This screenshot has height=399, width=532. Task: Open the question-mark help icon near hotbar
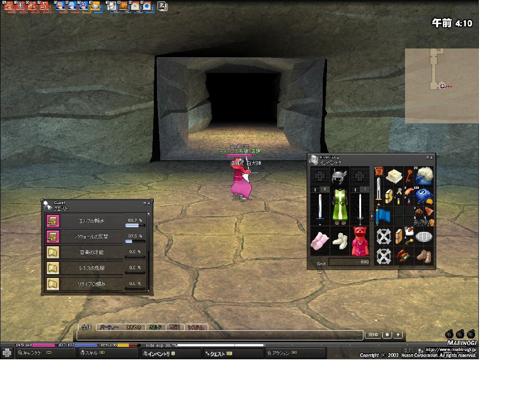click(x=163, y=6)
